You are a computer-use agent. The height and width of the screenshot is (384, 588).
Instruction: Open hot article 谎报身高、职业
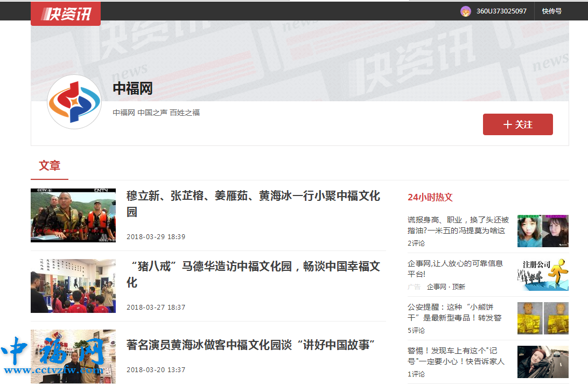[x=458, y=225]
